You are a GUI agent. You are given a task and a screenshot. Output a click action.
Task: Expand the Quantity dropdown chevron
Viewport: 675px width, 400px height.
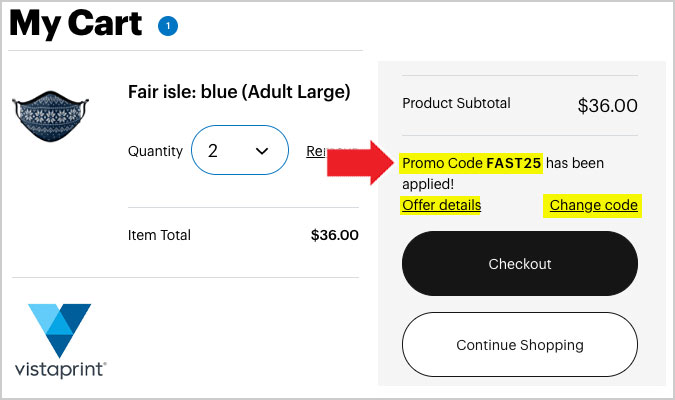pos(262,151)
